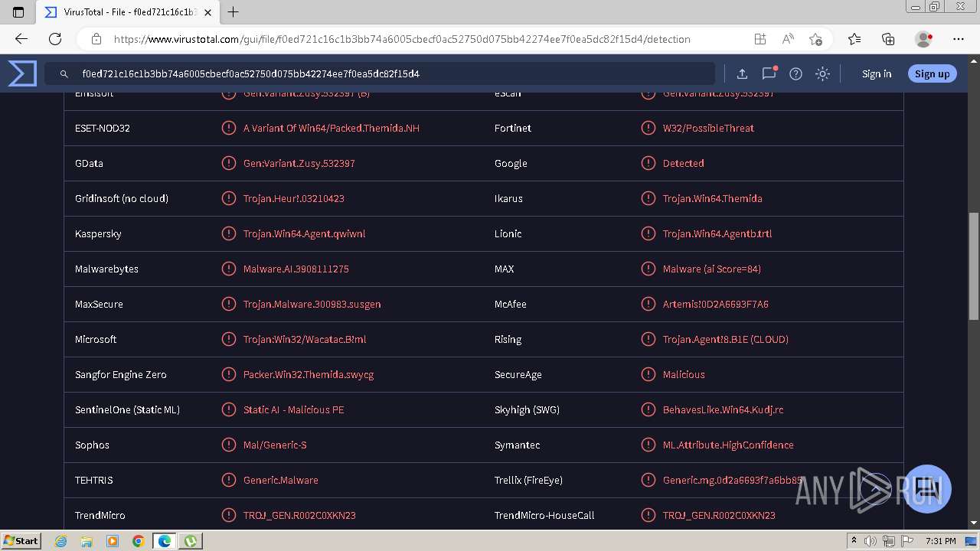The height and width of the screenshot is (551, 980).
Task: Select 'BehavesLike.Win64.Kudj.rc' Skyhigh result
Action: pyautogui.click(x=724, y=409)
